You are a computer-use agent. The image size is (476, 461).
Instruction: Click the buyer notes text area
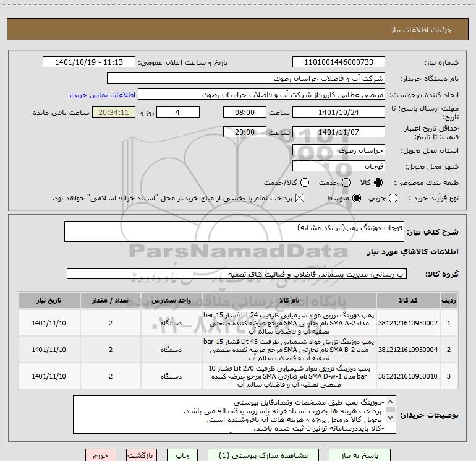click(234, 415)
